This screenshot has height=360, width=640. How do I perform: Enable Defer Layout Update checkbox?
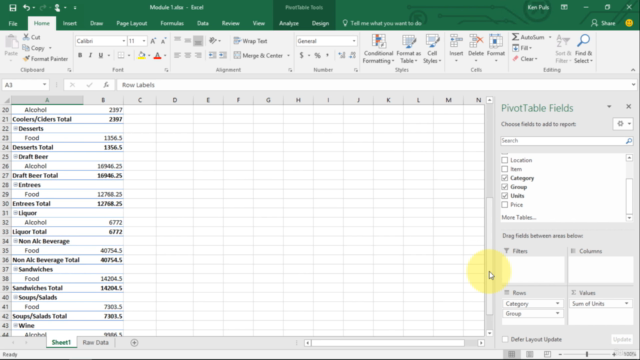tap(505, 339)
